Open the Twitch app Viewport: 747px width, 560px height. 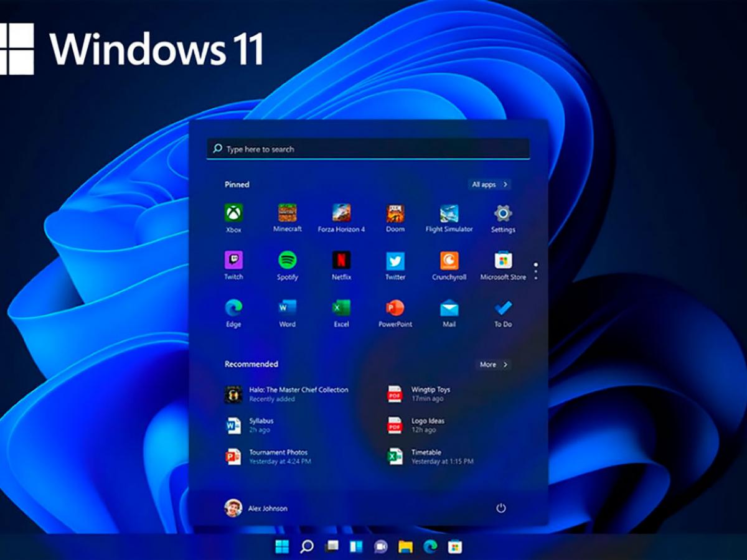pyautogui.click(x=233, y=261)
